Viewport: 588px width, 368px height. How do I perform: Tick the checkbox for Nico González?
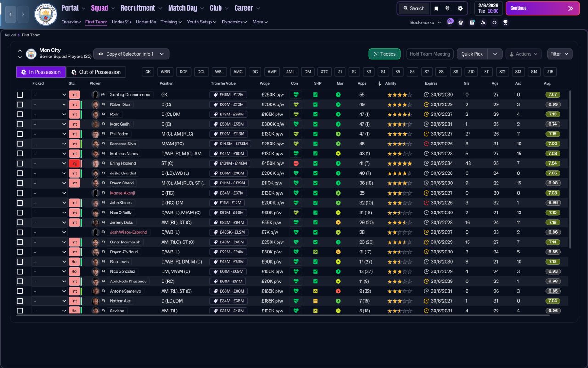20,271
